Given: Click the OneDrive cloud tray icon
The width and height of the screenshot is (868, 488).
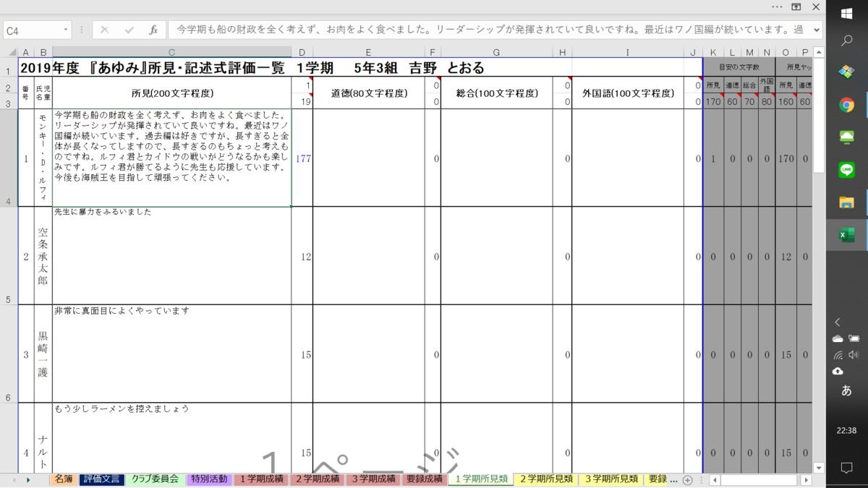Looking at the screenshot, I should 838,338.
